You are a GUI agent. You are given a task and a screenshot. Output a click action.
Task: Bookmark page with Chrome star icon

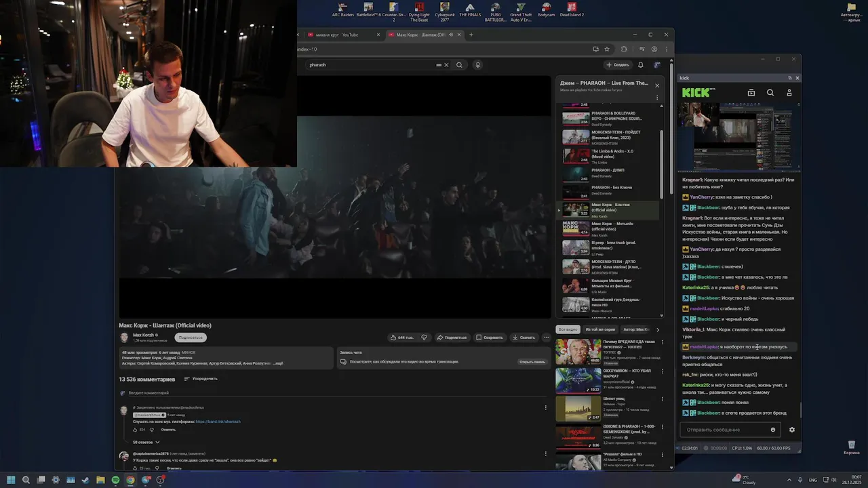point(607,49)
